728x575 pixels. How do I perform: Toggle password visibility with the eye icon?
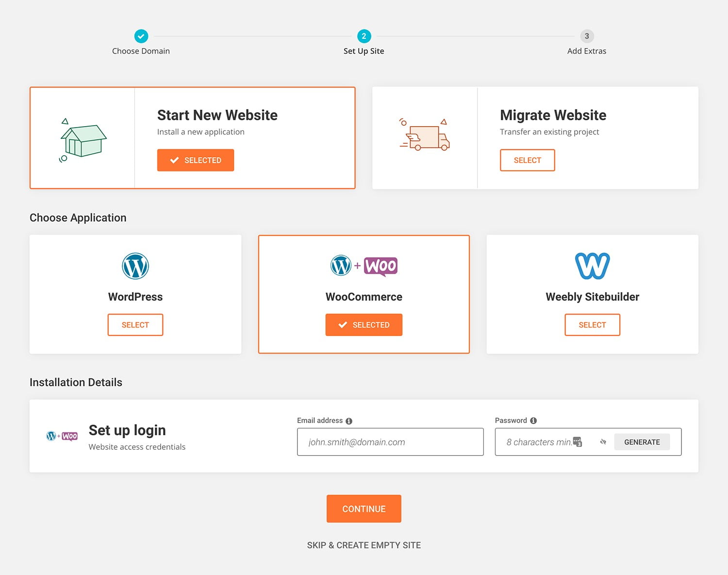(x=603, y=442)
